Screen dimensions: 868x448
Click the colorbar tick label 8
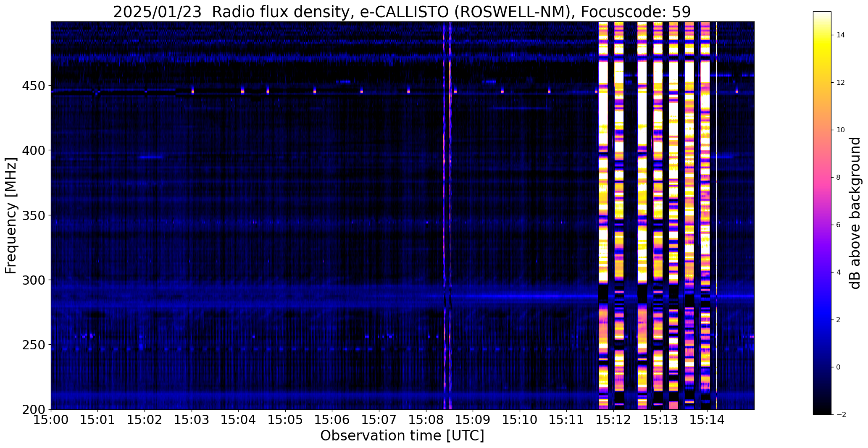839,178
